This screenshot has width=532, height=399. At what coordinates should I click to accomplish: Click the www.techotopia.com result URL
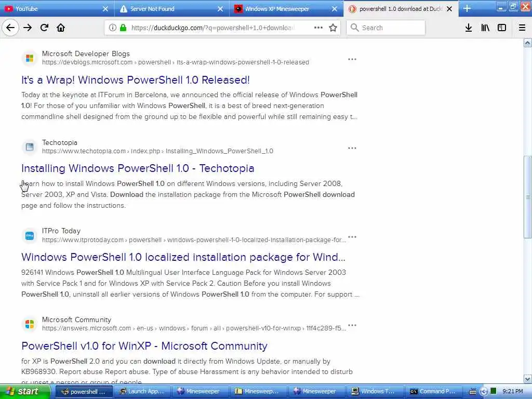coord(157,151)
